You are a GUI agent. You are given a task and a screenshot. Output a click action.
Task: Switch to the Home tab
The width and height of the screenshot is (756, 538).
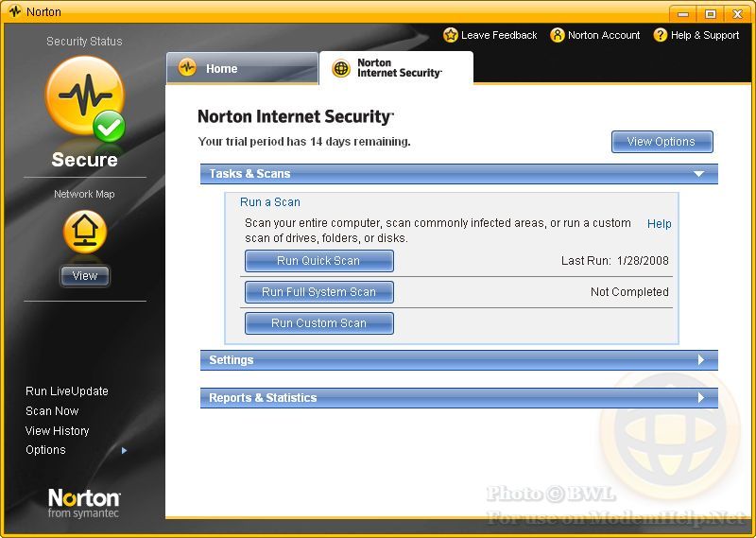pyautogui.click(x=242, y=68)
